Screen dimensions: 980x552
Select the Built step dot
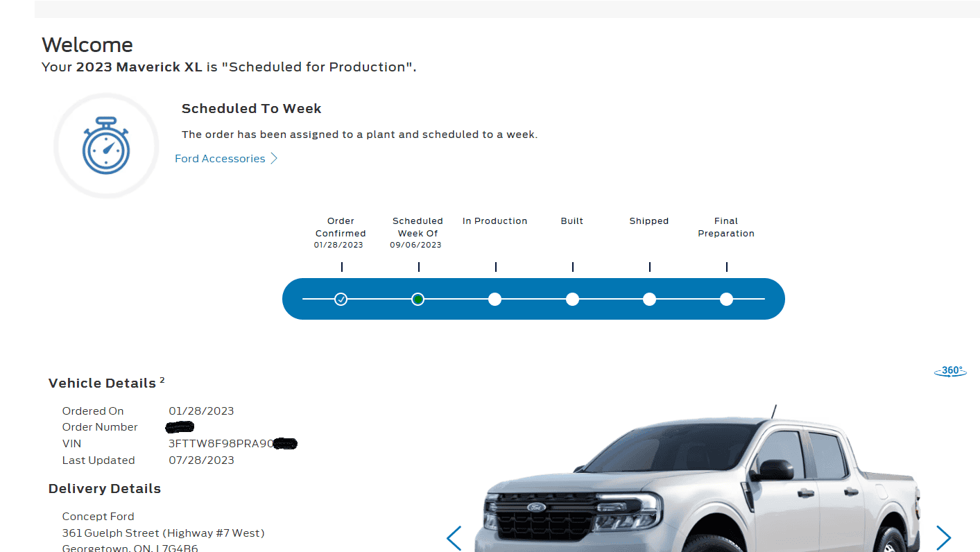(x=572, y=299)
